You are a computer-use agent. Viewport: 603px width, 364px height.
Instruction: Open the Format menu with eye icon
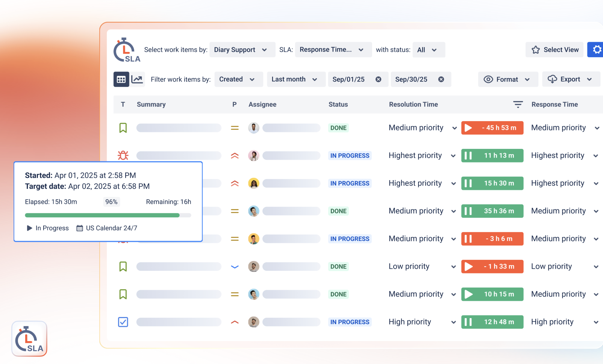click(508, 79)
